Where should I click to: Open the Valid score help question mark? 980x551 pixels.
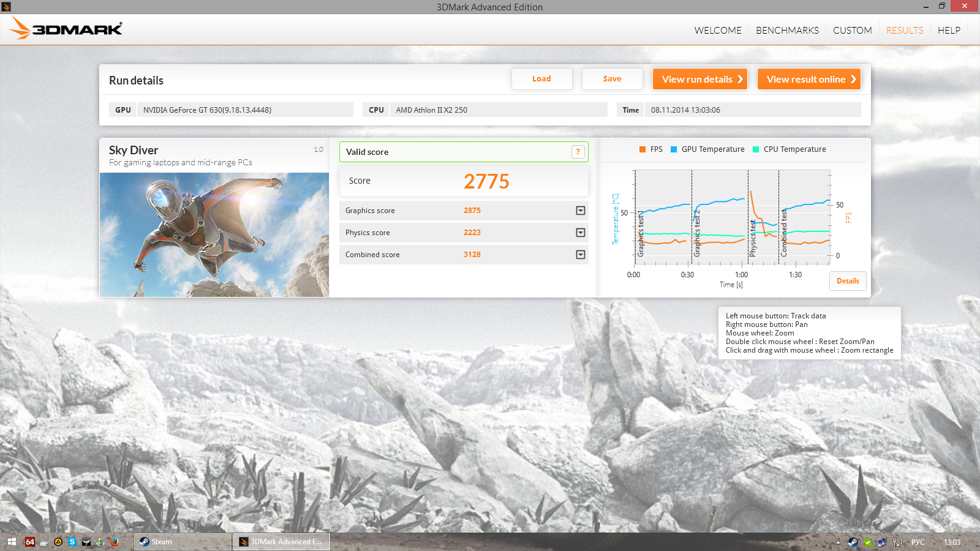click(578, 152)
